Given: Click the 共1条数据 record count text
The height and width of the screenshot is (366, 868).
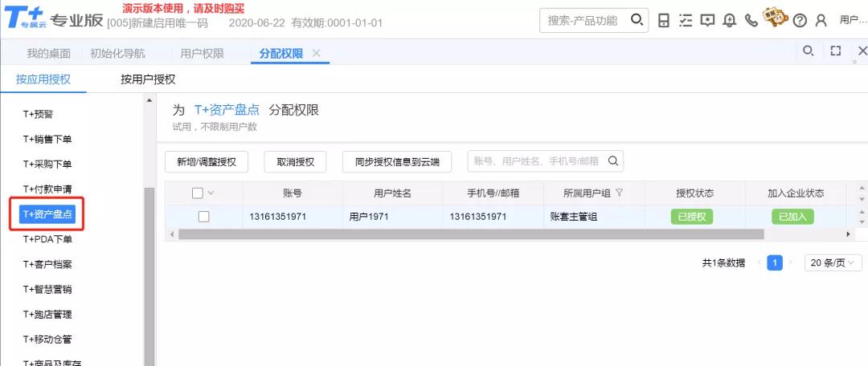Looking at the screenshot, I should pyautogui.click(x=723, y=263).
